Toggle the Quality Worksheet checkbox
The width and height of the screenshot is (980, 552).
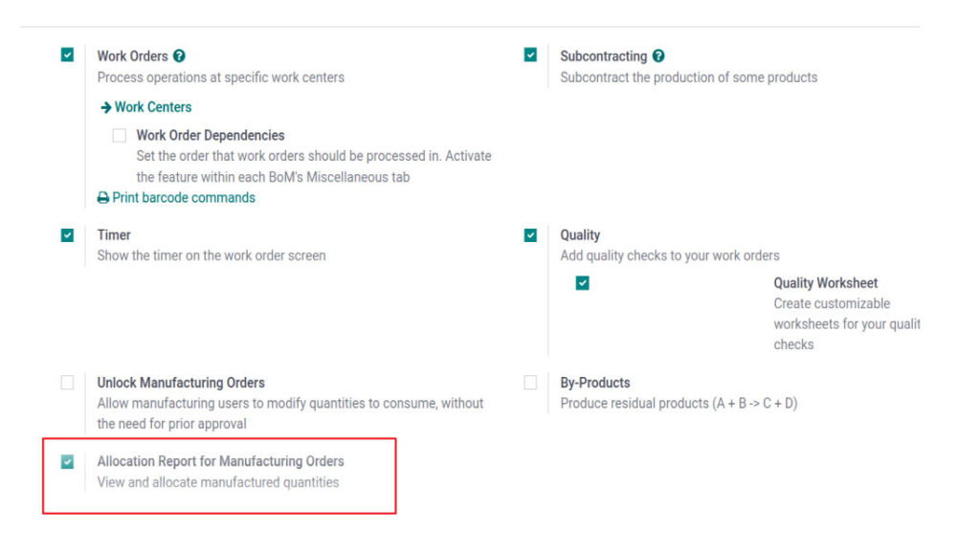click(583, 283)
